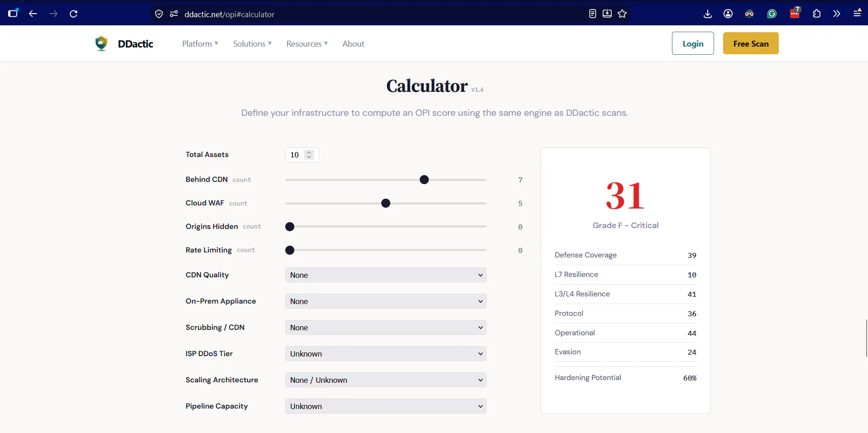Screen dimensions: 868x433
Task: Open the Scaling Architecture dropdown
Action: pos(385,380)
